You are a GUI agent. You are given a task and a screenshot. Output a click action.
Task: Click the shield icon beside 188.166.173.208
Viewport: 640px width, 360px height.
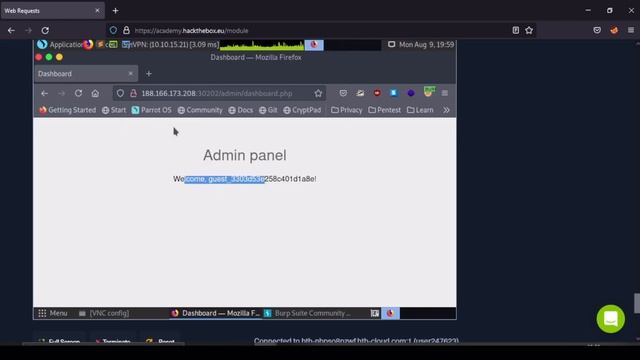[x=120, y=93]
